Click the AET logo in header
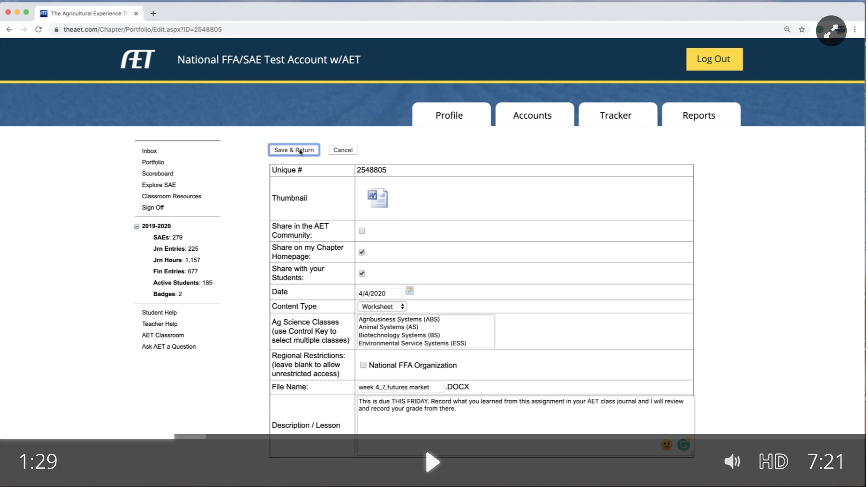Viewport: 868px width, 487px height. click(138, 59)
